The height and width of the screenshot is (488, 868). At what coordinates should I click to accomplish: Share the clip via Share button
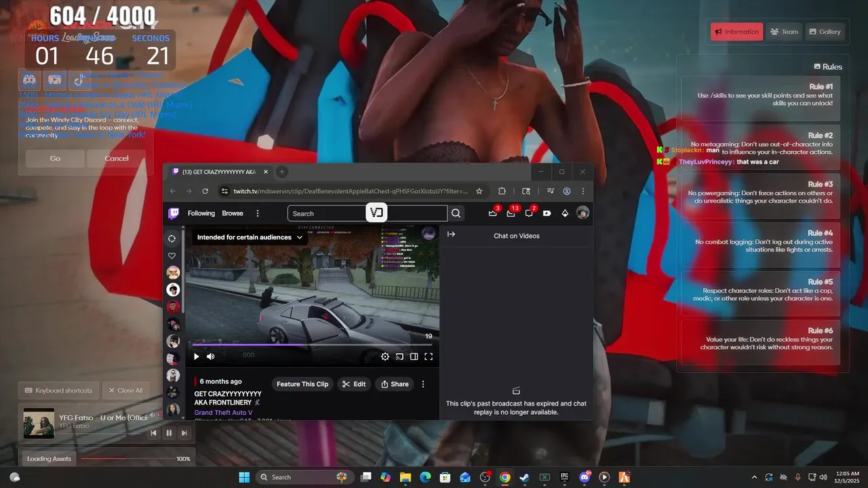tap(395, 384)
